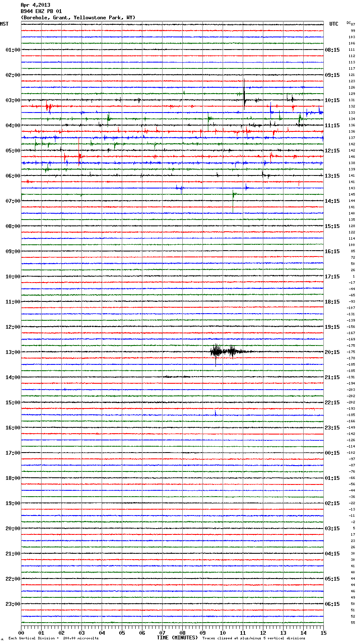This screenshot has height=644, width=357.
Task: Click the 03:00 MST hour label
Action: [13, 100]
